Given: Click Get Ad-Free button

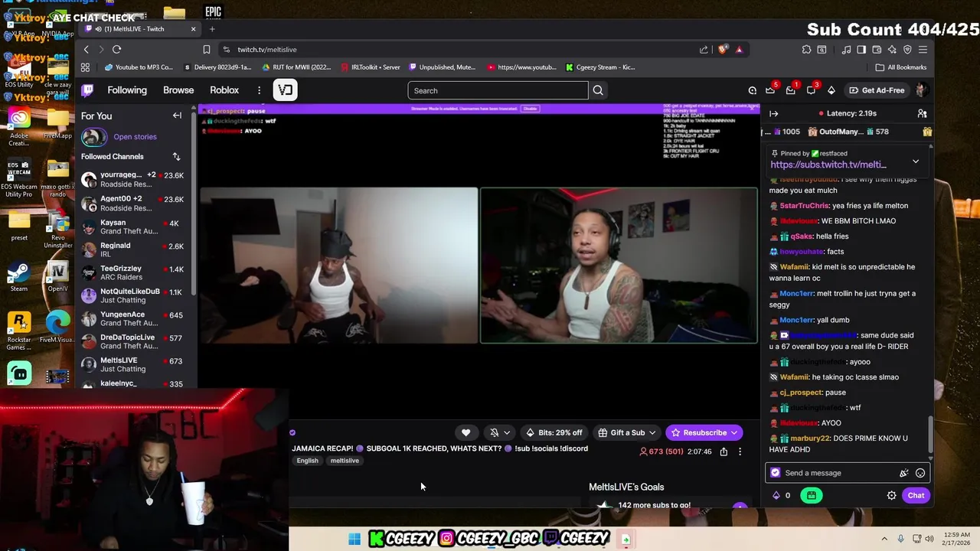Looking at the screenshot, I should pos(877,90).
